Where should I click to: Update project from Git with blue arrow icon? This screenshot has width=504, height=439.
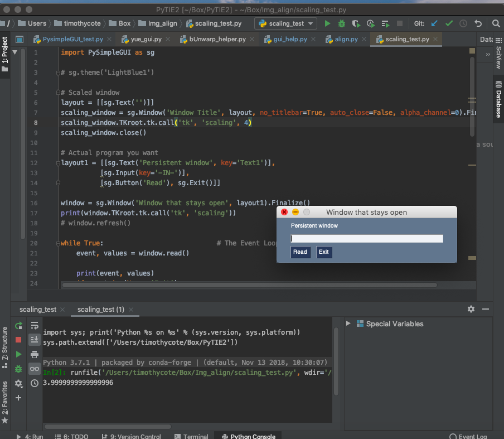point(434,24)
